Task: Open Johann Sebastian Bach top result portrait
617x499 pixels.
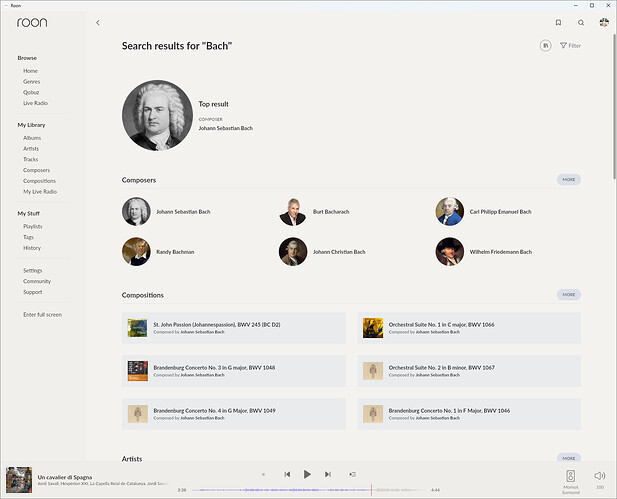Action: coord(157,115)
